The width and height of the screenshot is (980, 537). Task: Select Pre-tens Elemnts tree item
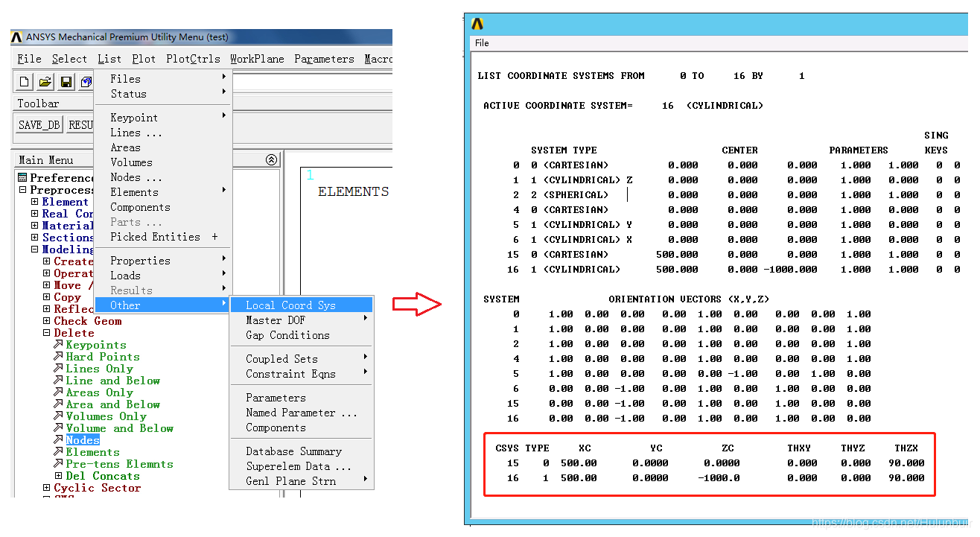(x=119, y=464)
